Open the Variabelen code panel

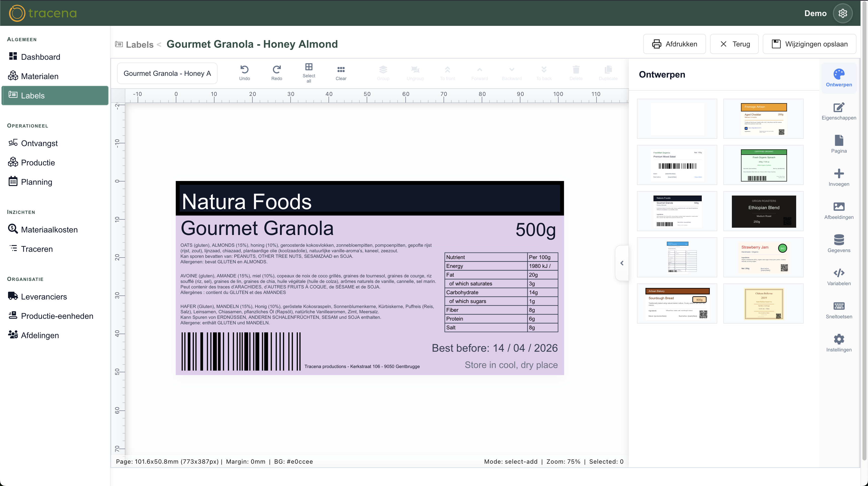coord(838,276)
